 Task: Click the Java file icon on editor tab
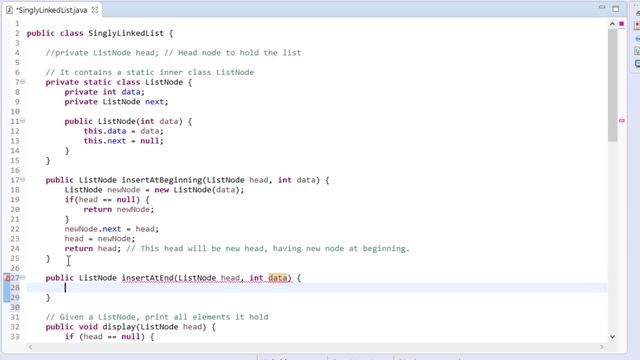point(9,10)
